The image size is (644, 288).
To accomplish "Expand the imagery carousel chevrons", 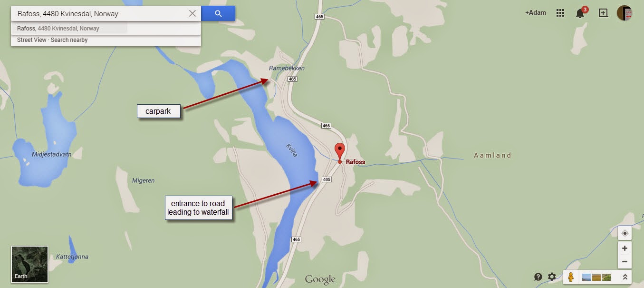I will [625, 277].
